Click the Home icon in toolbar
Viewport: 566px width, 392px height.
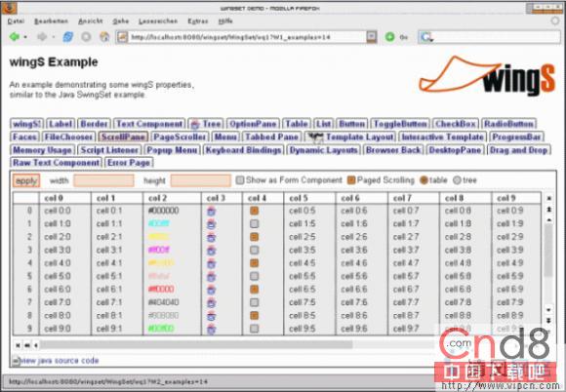[x=104, y=37]
